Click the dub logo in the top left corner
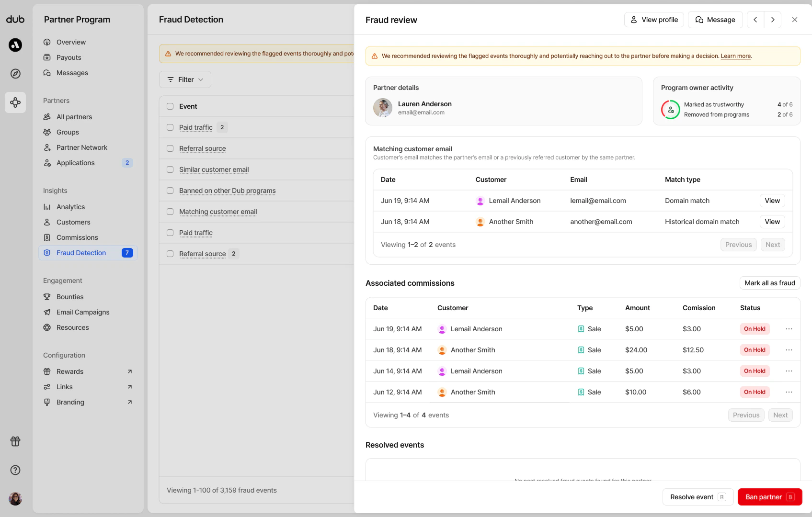 [x=15, y=19]
